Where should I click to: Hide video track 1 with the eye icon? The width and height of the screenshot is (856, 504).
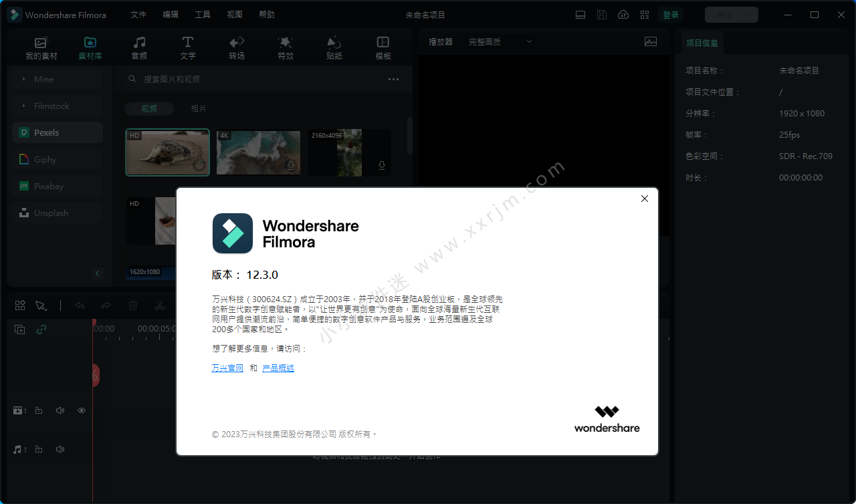pos(82,410)
